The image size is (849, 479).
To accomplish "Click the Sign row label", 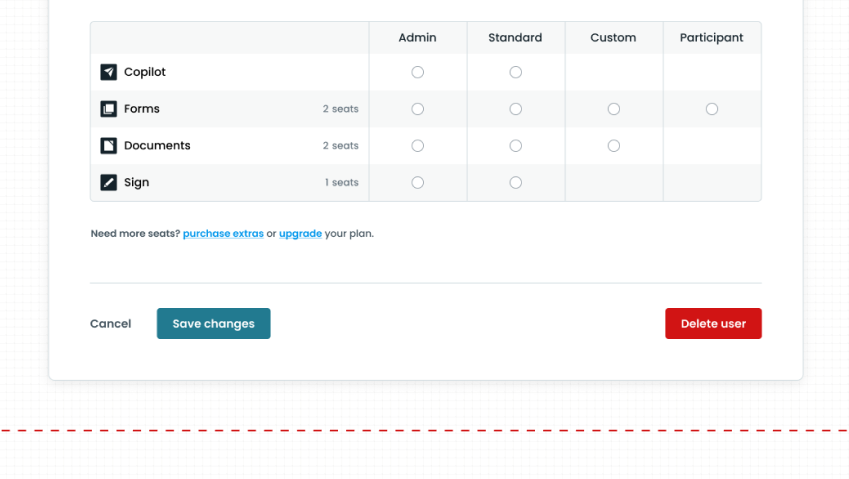I will point(136,182).
